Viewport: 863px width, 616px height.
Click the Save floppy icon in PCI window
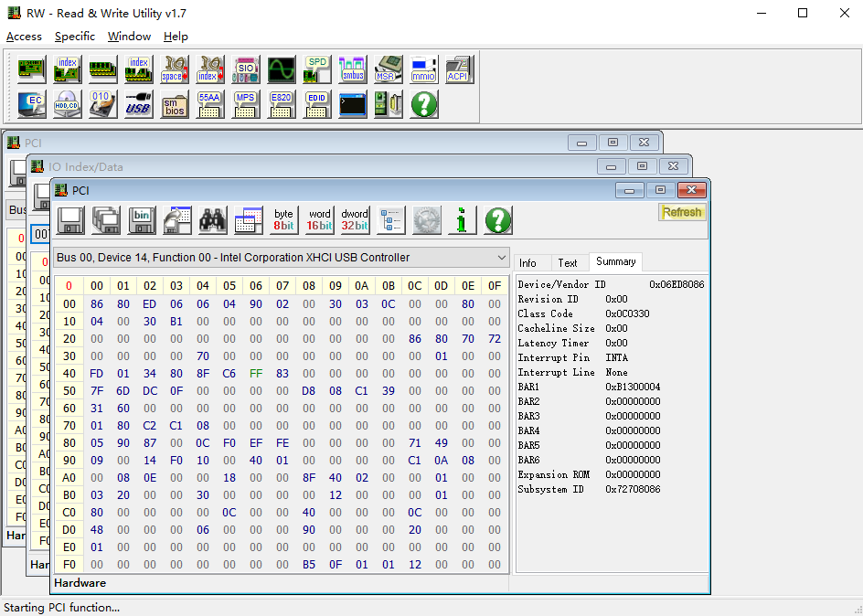tap(70, 220)
